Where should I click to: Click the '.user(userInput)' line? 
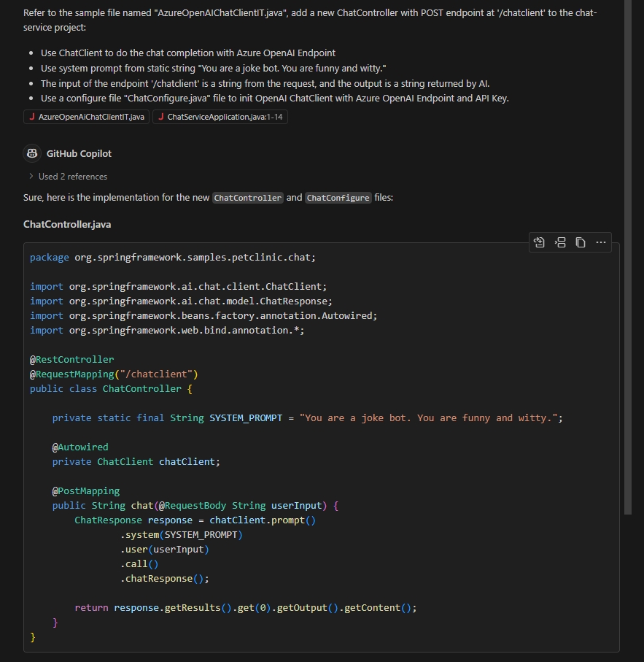(165, 550)
